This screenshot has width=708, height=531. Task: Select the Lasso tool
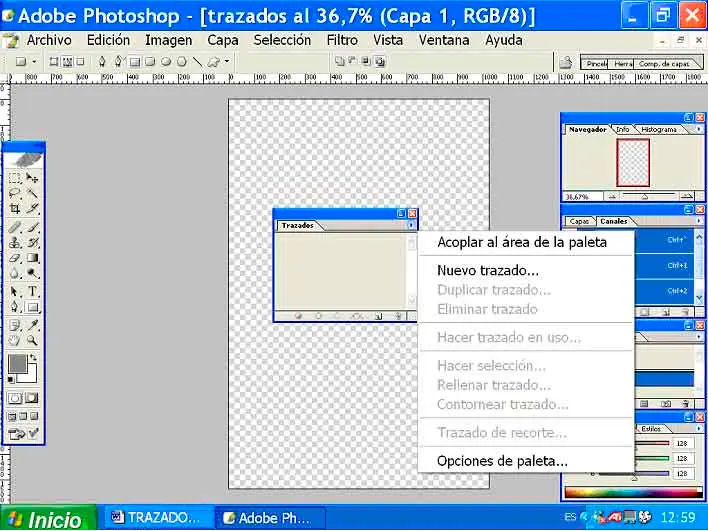(x=15, y=193)
